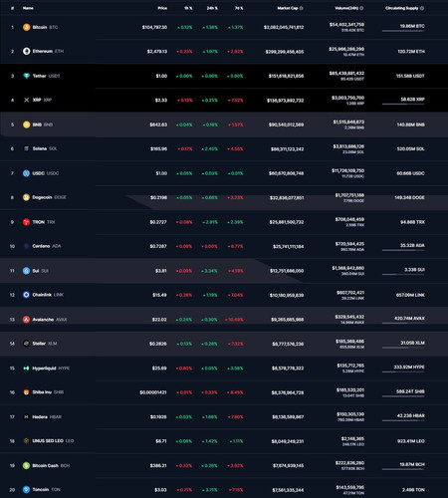Viewport: 448px width, 498px height.
Task: Click the Dogecoin logo icon
Action: [x=26, y=197]
